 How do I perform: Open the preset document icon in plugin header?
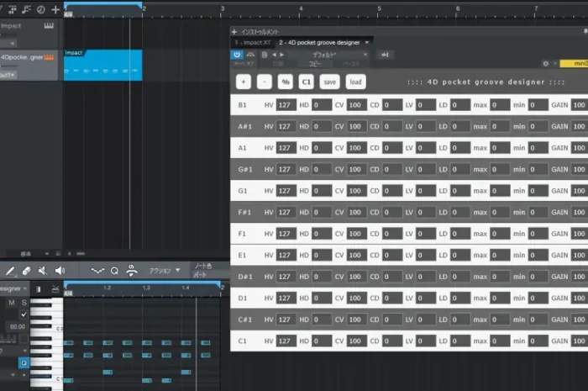tap(265, 55)
